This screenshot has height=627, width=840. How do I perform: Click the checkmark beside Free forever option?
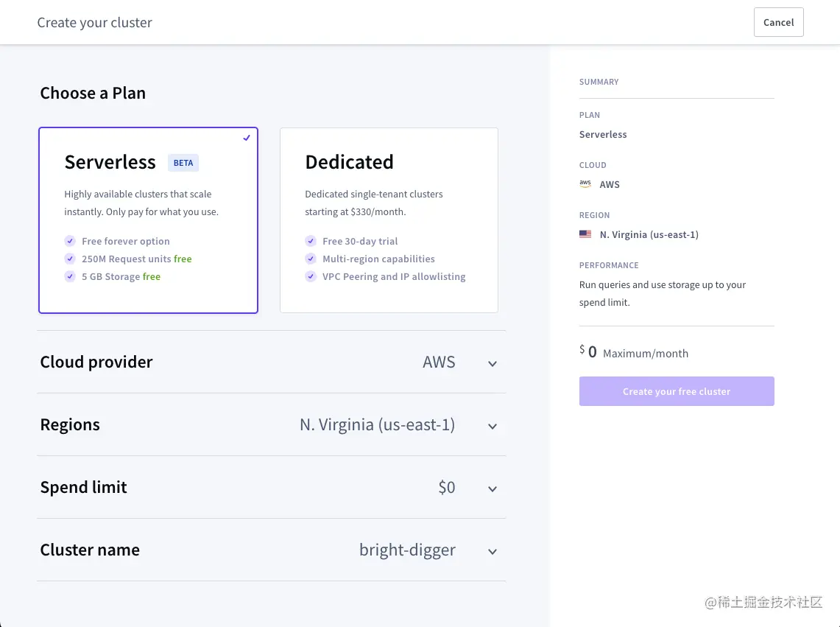(x=69, y=241)
